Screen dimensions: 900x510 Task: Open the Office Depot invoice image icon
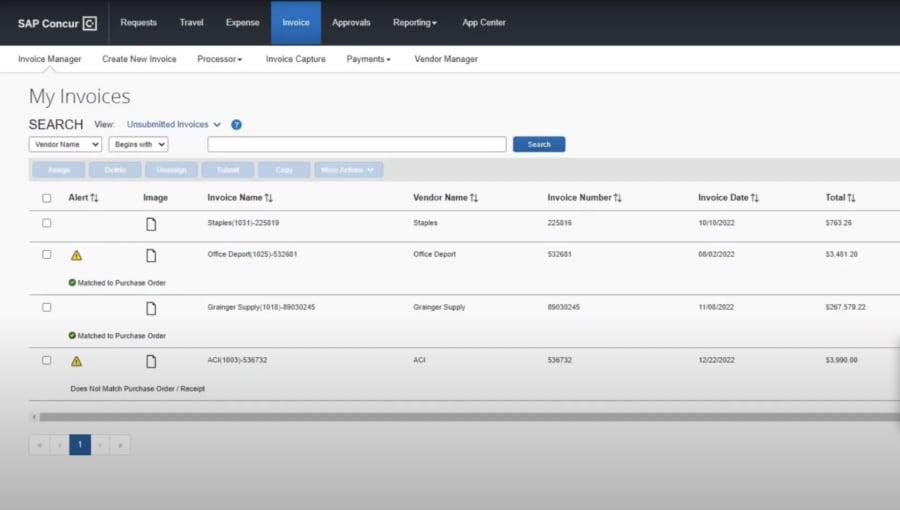coord(151,256)
